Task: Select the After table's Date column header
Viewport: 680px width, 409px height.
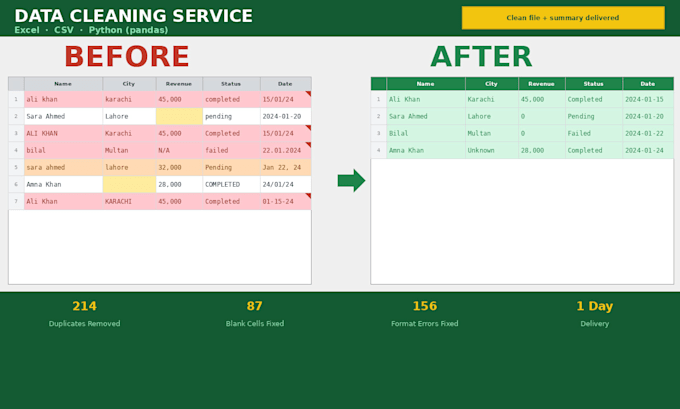Action: click(648, 84)
